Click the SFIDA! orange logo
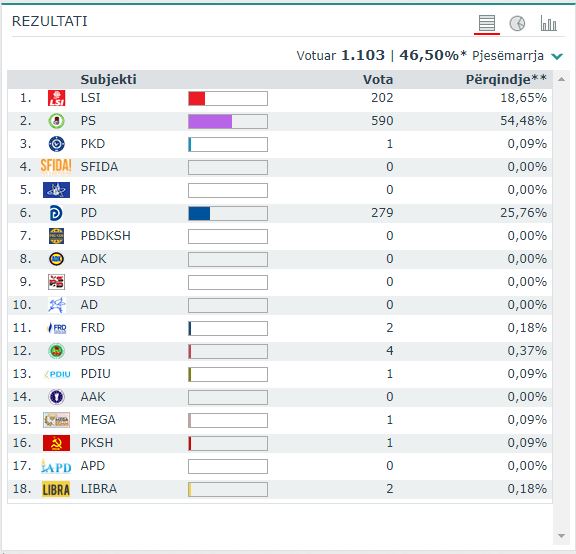 (56, 167)
